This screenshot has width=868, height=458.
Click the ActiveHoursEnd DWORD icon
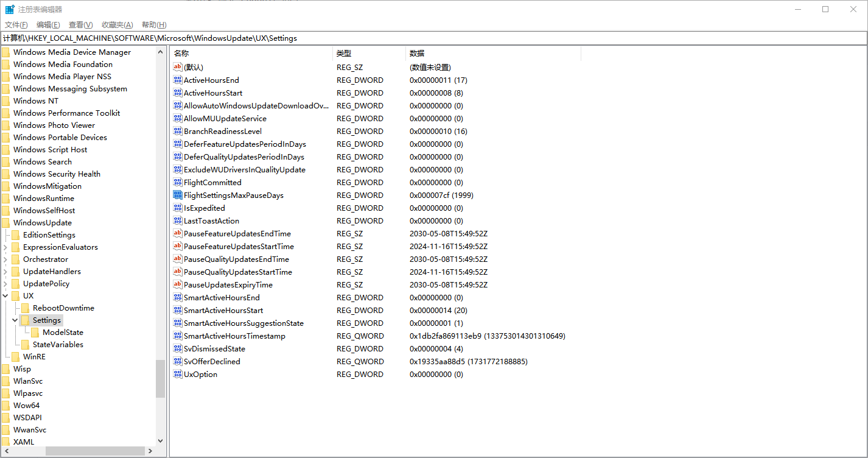pyautogui.click(x=178, y=80)
